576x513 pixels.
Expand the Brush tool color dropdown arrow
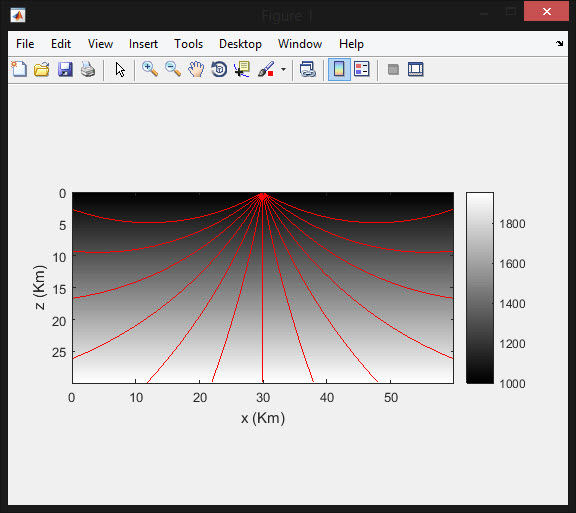click(x=283, y=69)
